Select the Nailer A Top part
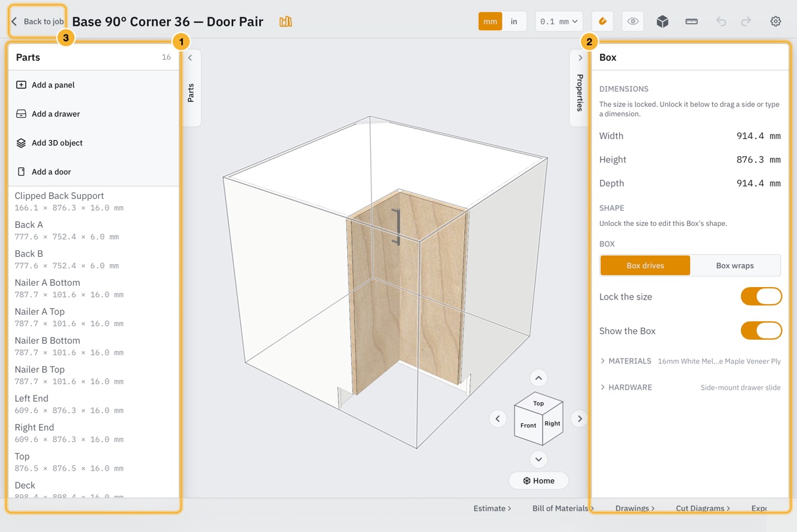797x532 pixels. tap(94, 317)
